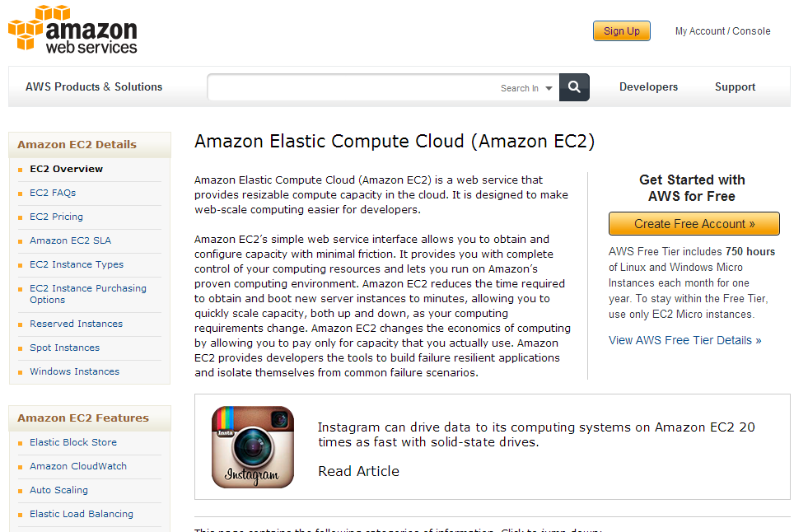
Task: Click the Amazon Web Services logo
Action: coord(72,30)
